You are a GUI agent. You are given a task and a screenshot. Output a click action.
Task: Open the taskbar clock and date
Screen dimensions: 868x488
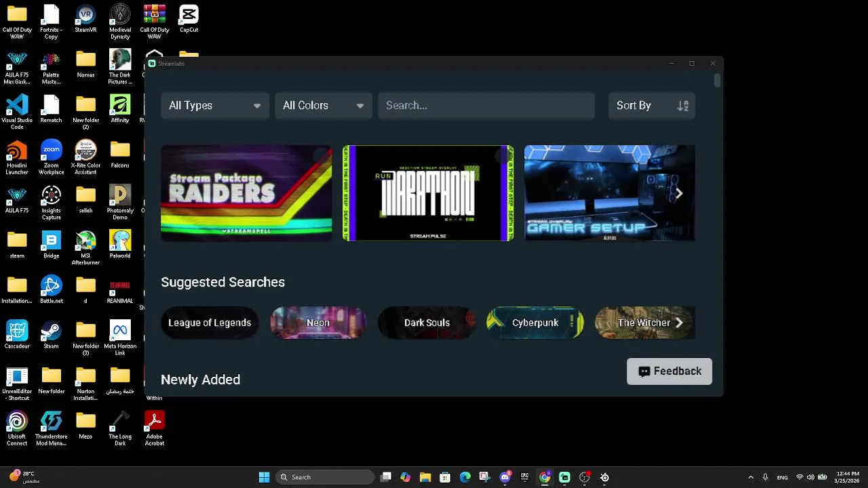847,477
